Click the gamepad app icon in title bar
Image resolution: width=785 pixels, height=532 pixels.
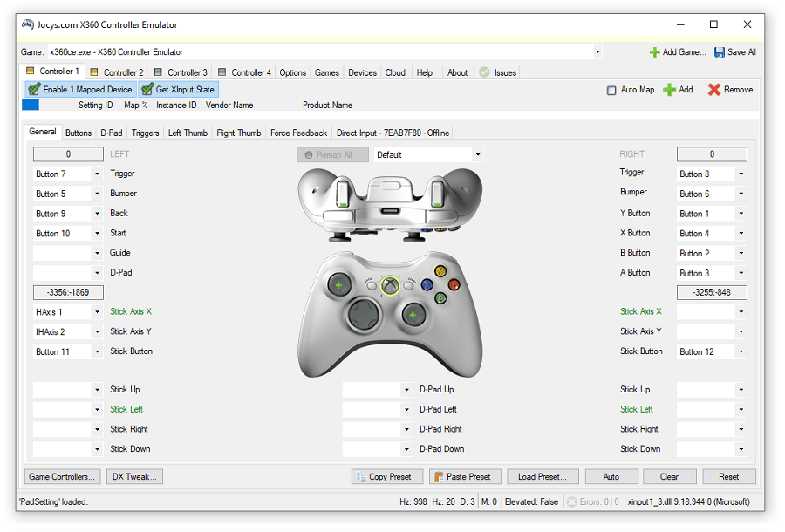click(28, 24)
